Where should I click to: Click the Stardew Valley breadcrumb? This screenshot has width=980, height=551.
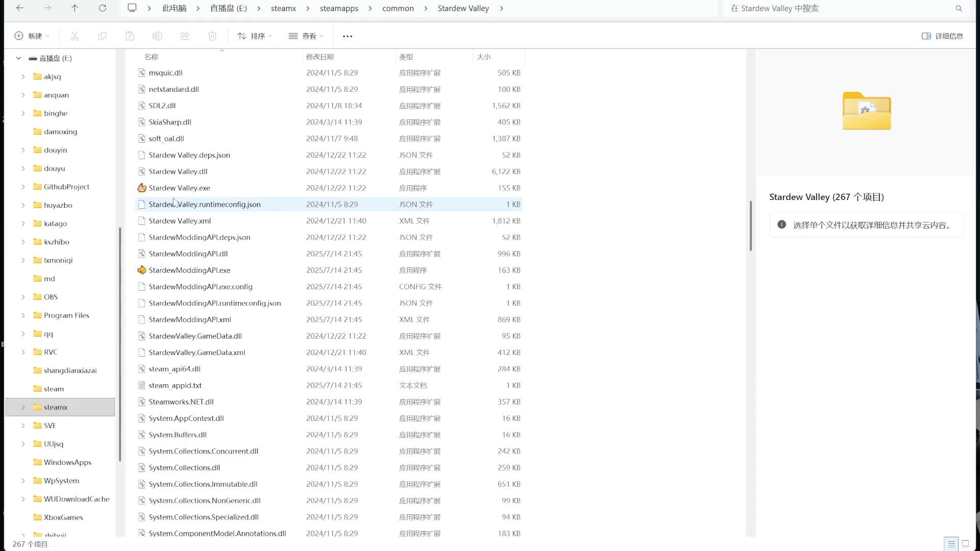pyautogui.click(x=463, y=8)
